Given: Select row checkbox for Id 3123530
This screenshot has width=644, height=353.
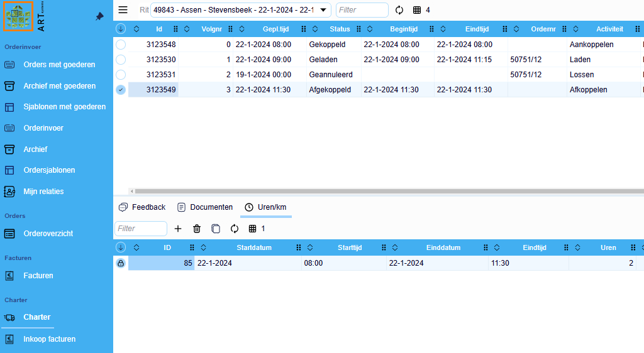Looking at the screenshot, I should click(121, 60).
